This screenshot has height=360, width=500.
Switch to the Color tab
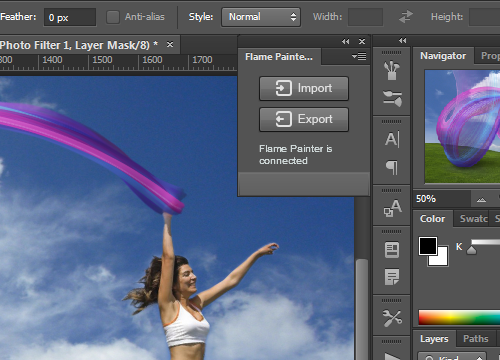pos(432,219)
